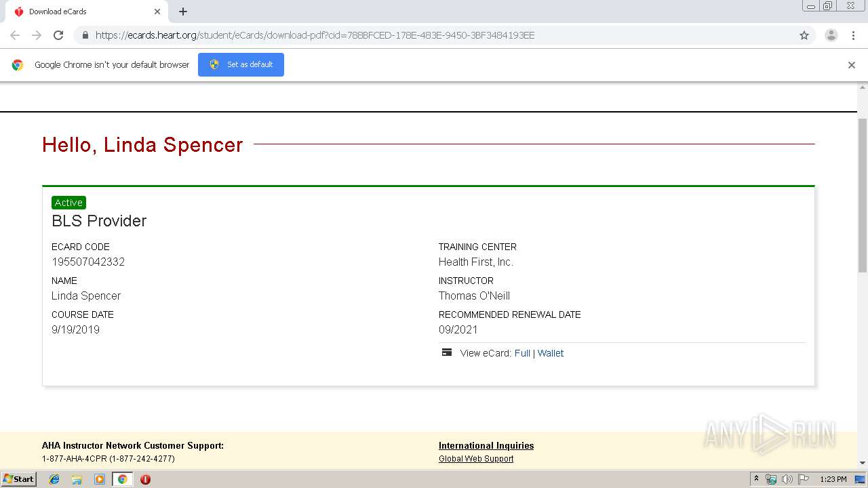Click instructor name Thomas O'Neill
This screenshot has height=488, width=868.
pos(474,296)
